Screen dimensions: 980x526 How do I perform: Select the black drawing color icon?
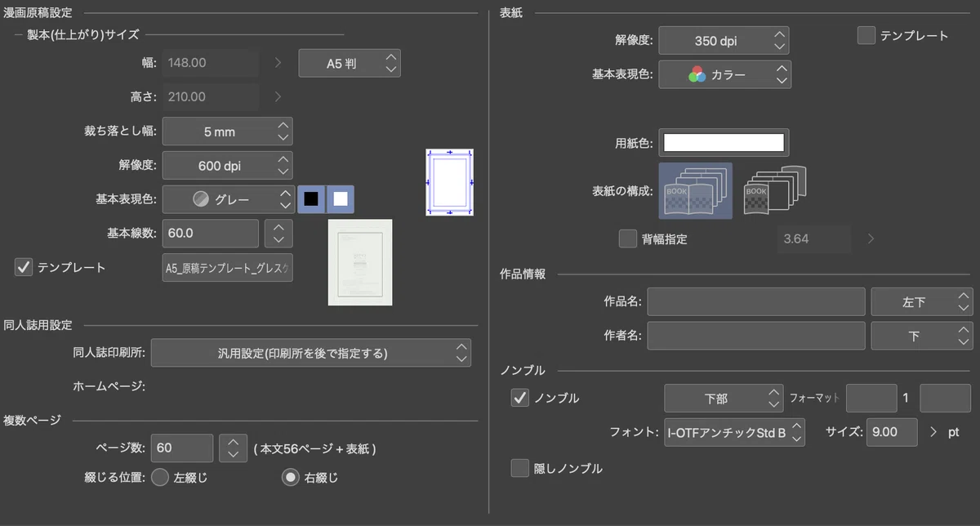(311, 198)
